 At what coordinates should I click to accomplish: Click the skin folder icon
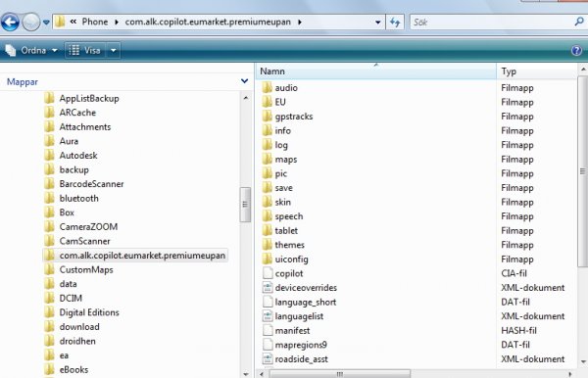click(267, 202)
